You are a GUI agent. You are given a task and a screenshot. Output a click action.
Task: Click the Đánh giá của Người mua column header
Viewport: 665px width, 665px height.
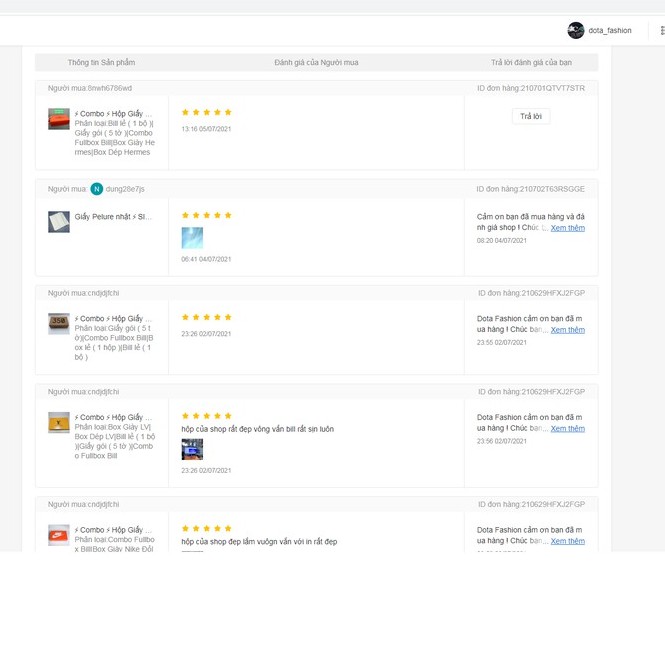coord(316,62)
